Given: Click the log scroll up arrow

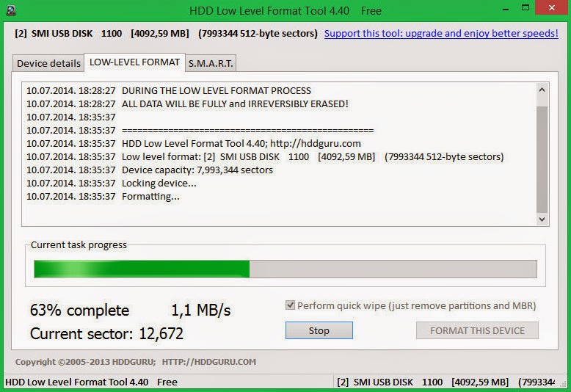Looking at the screenshot, I should click(x=542, y=90).
